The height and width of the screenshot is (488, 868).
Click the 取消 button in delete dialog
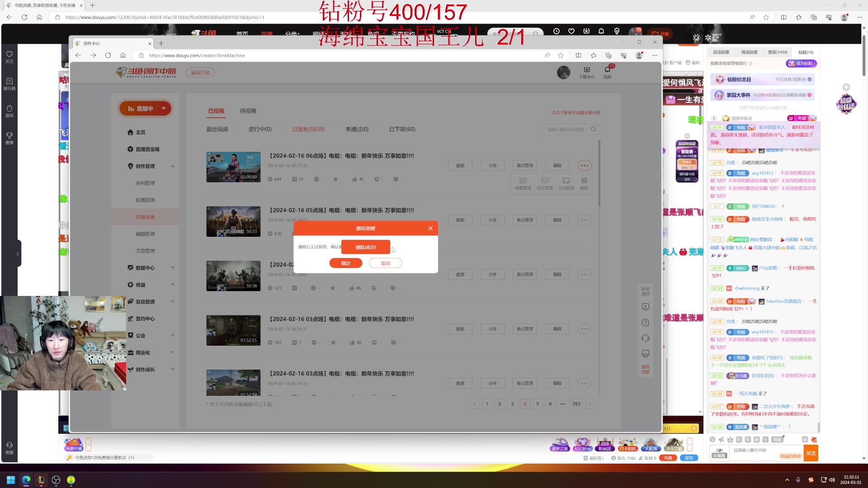[x=385, y=263]
